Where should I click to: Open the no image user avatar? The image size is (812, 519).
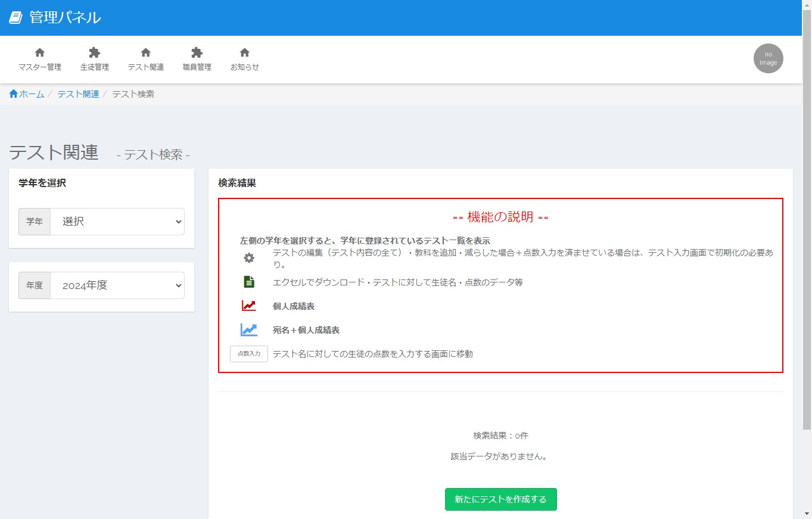(768, 58)
